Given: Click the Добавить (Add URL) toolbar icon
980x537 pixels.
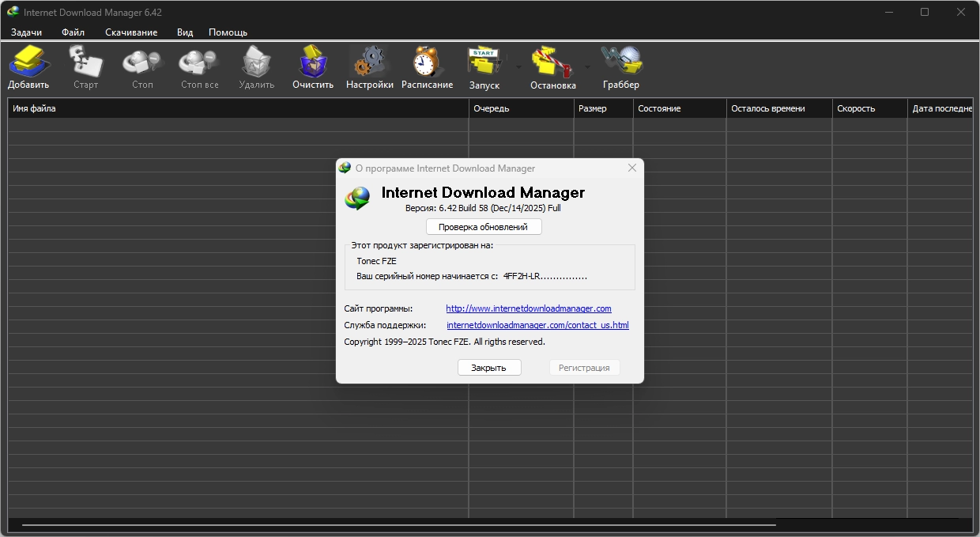Looking at the screenshot, I should [28, 66].
